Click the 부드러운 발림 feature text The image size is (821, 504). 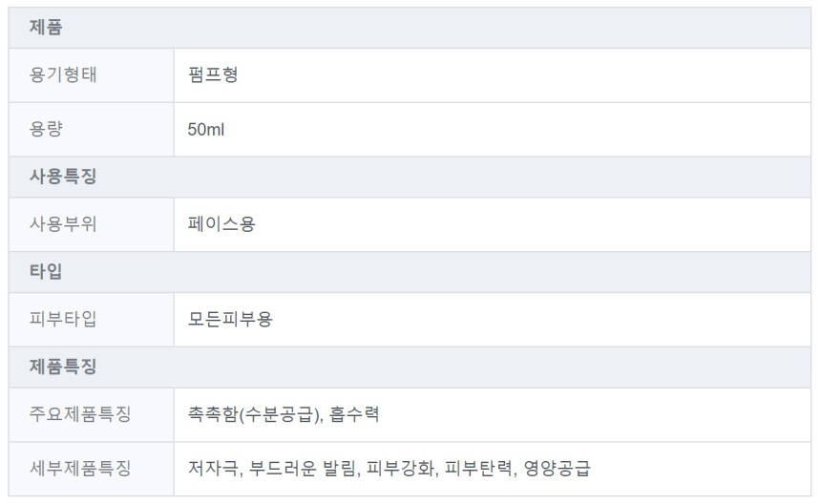(x=303, y=468)
